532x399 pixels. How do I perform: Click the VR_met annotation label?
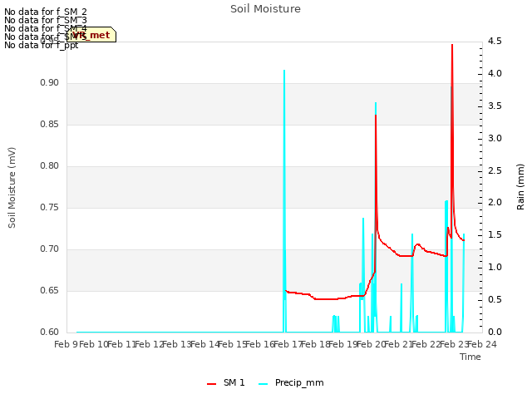click(91, 35)
